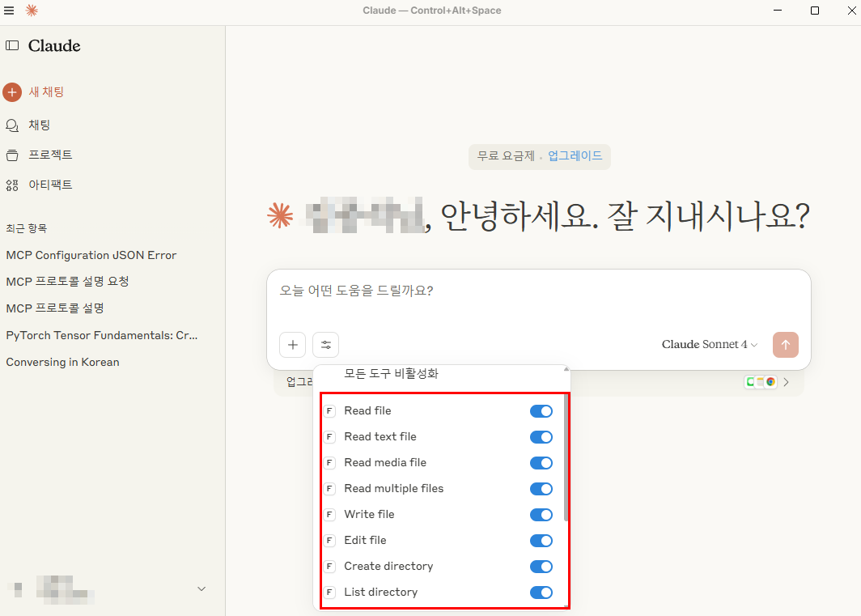
Task: Open the MCP 프로토콜 설명 conversation
Action: pos(55,308)
